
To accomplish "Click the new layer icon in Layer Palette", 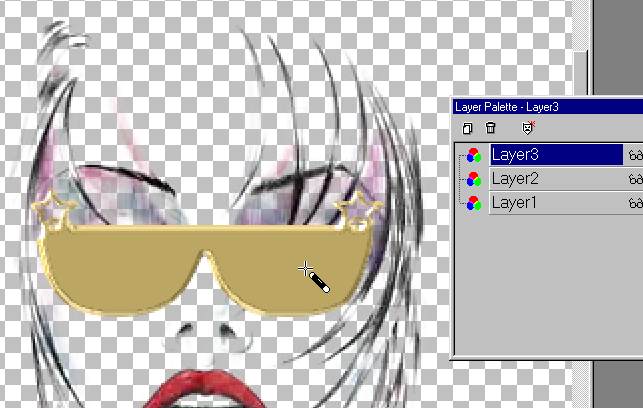I will pos(467,128).
